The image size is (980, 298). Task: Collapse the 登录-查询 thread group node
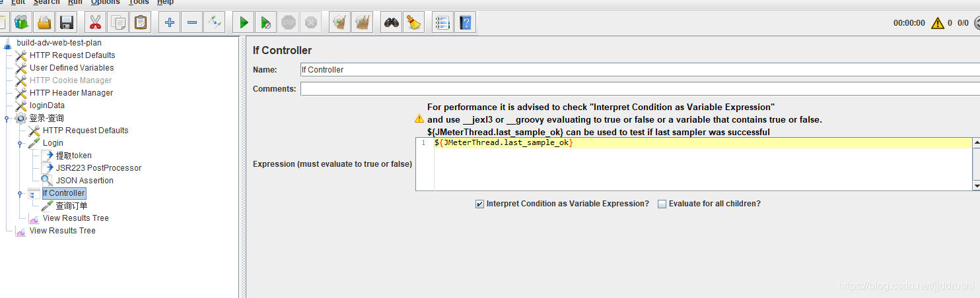[7, 118]
